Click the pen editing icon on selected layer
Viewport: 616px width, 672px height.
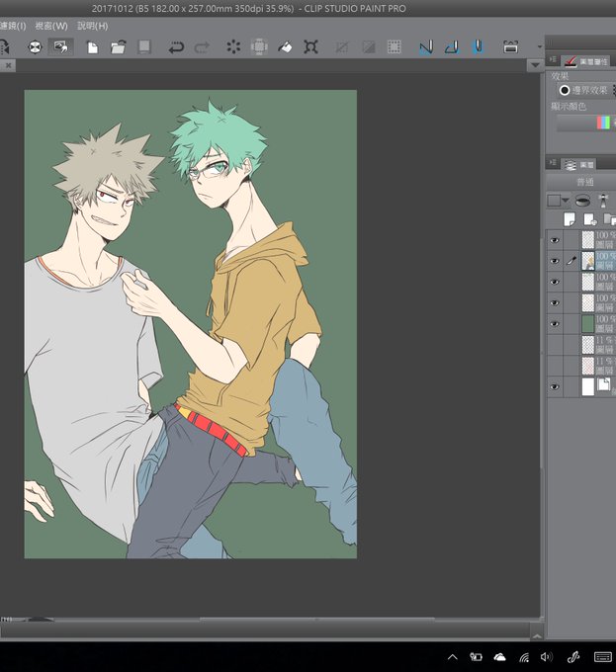coord(571,261)
